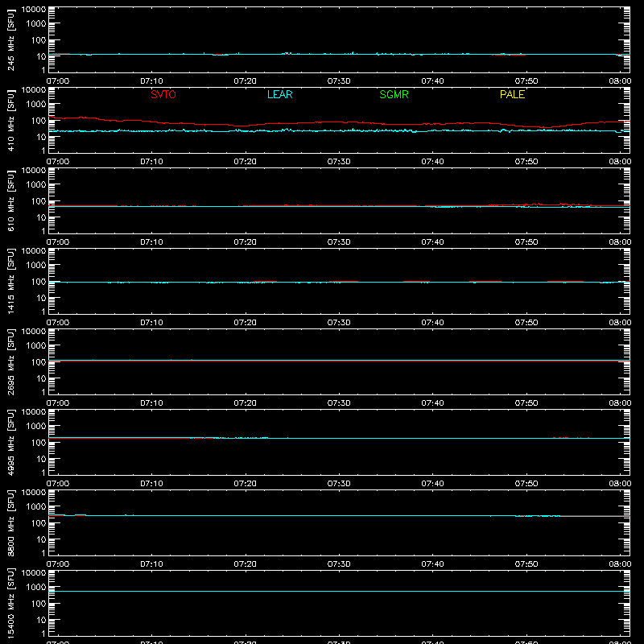Click the 1000 tick label in the 410 MHz panel
644x644 pixels.
click(x=36, y=105)
